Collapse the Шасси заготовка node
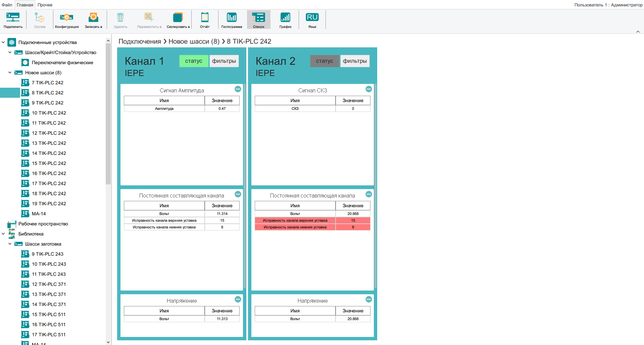Image resolution: width=644 pixels, height=345 pixels. tap(10, 244)
